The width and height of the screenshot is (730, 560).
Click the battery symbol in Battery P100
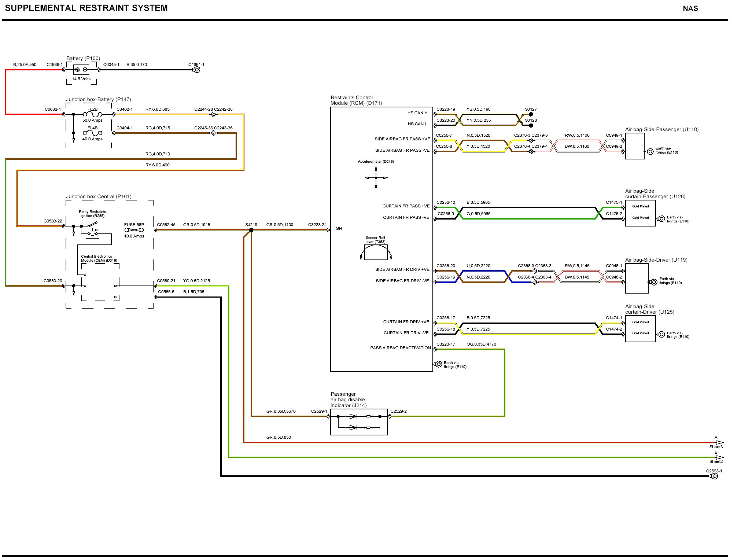click(x=81, y=69)
